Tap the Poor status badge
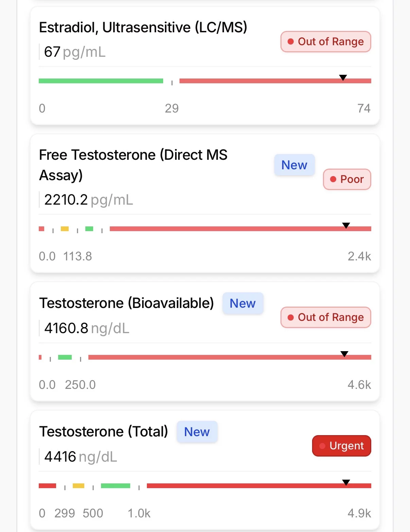410x532 pixels. pyautogui.click(x=347, y=179)
